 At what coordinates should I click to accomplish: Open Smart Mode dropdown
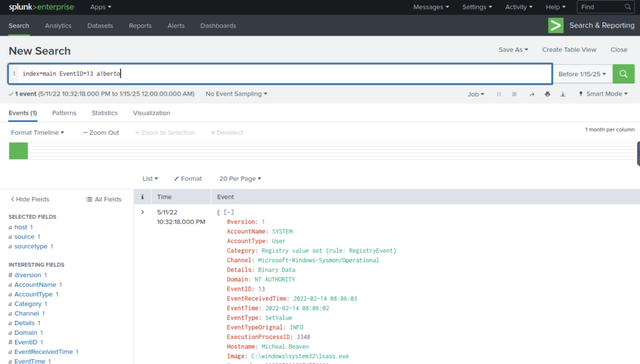603,94
